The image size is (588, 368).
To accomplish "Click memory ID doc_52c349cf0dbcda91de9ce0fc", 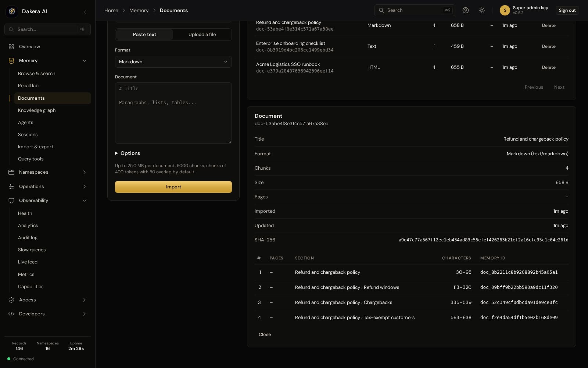I will click(x=519, y=302).
